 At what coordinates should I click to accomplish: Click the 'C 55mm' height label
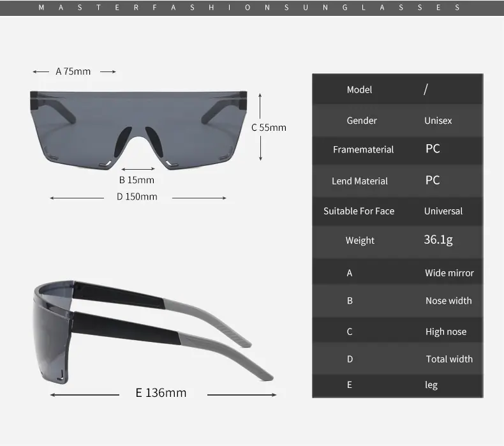(269, 128)
